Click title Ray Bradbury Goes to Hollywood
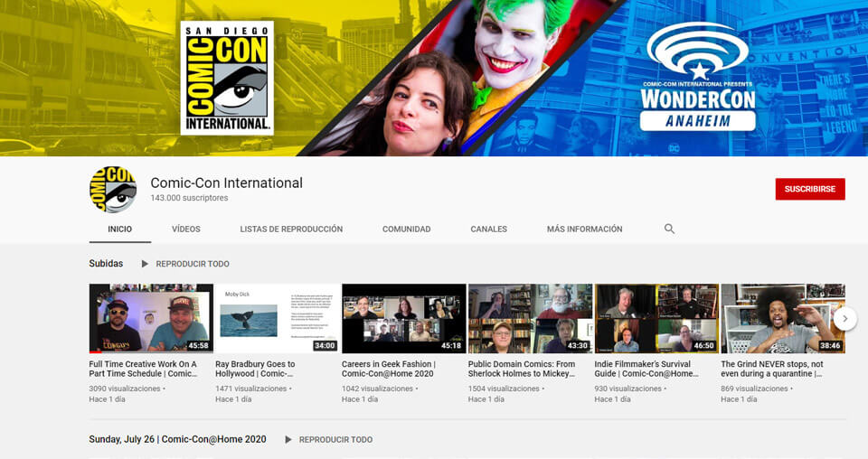 click(255, 369)
